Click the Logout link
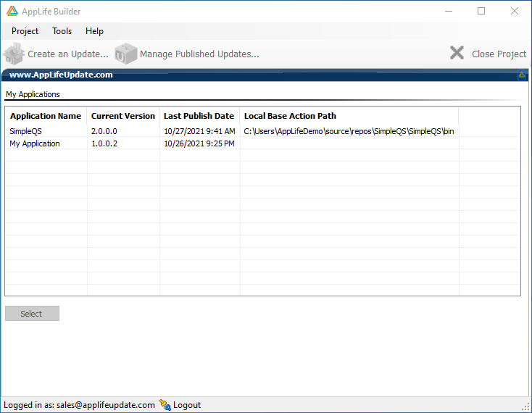Screen dimensions: 532x413 [186, 405]
